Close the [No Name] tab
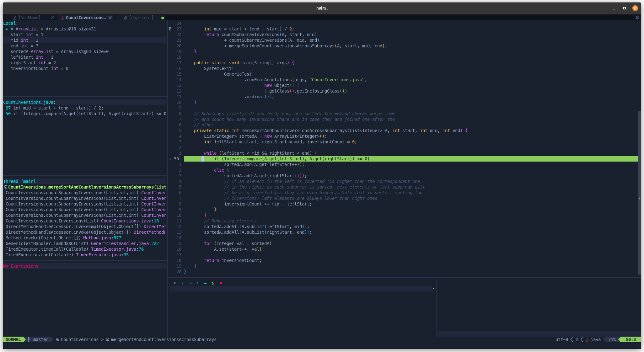This screenshot has width=644, height=352. tap(52, 18)
